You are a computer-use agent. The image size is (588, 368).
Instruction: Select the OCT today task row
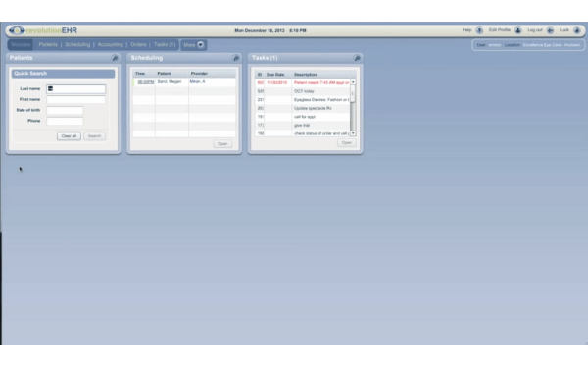[302, 91]
